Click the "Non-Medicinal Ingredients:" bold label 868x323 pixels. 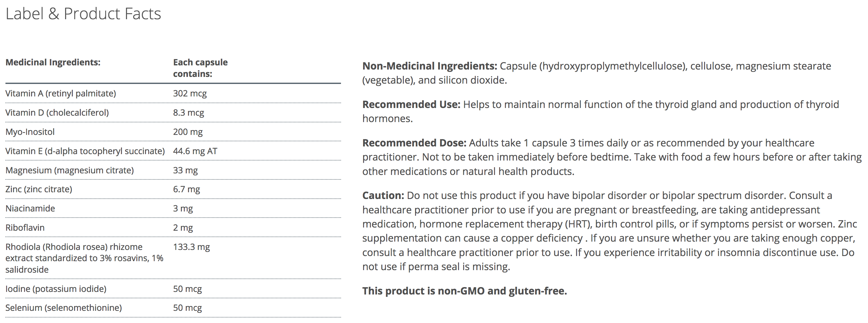pos(429,66)
